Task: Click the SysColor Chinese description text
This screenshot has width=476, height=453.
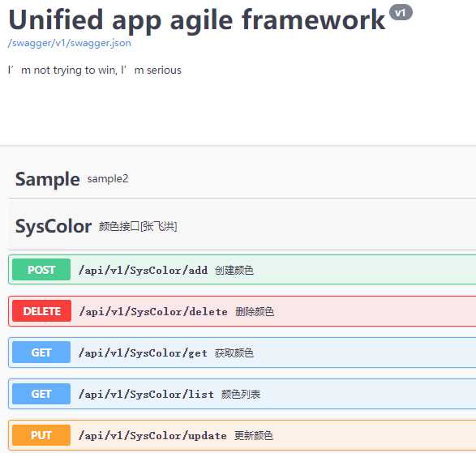Action: pos(138,226)
